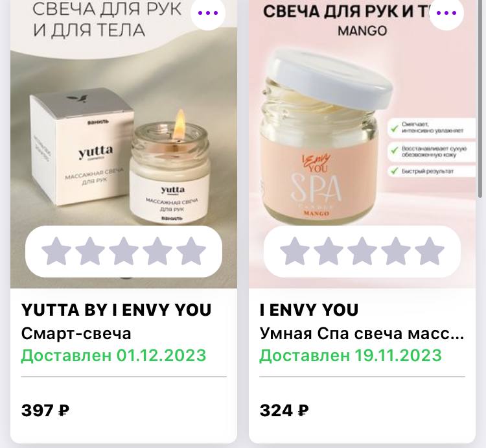
Task: Rate I Envy You Spa candle five stars
Action: pos(430,252)
